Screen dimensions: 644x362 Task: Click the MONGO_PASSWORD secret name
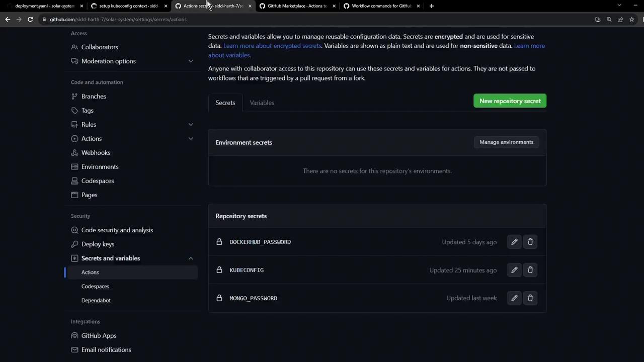click(x=254, y=299)
